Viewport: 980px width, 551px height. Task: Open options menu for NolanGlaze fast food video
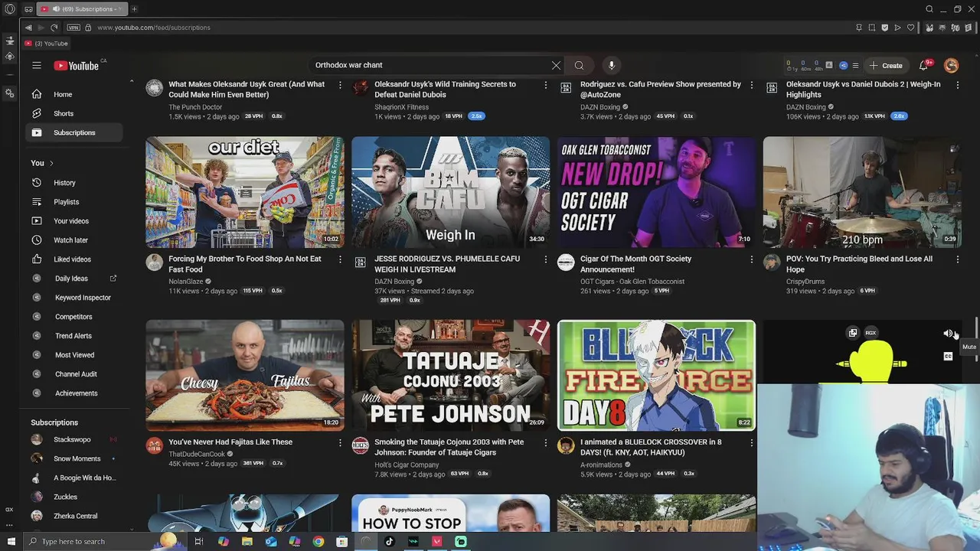click(x=340, y=259)
